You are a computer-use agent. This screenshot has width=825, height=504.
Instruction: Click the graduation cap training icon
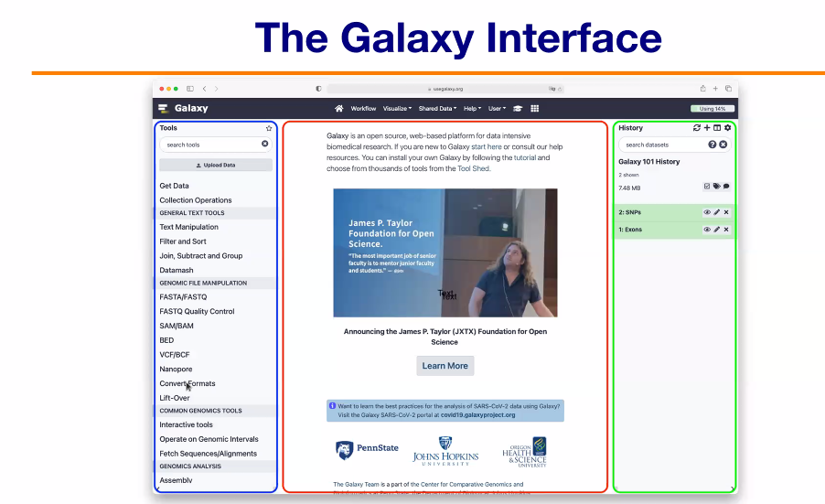coord(518,108)
